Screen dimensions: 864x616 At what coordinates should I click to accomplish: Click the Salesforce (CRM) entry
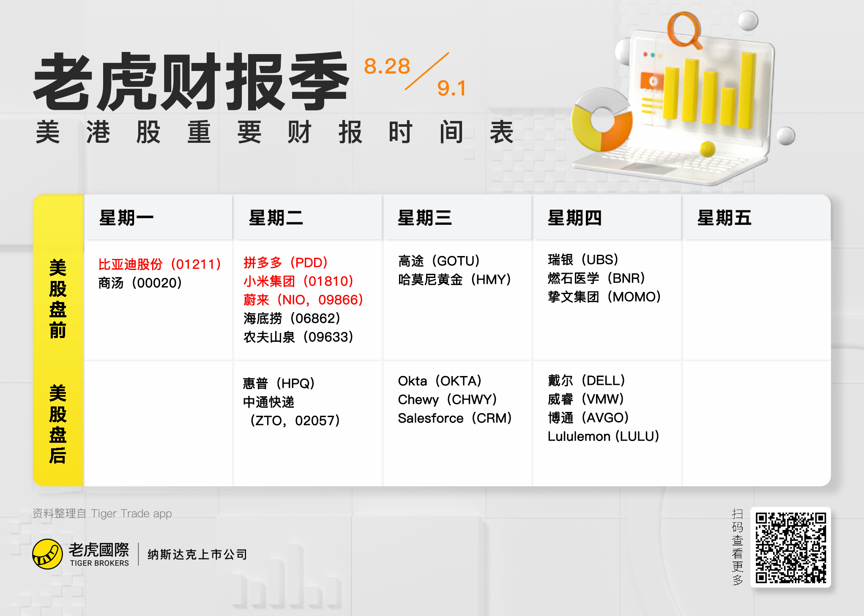pyautogui.click(x=455, y=418)
